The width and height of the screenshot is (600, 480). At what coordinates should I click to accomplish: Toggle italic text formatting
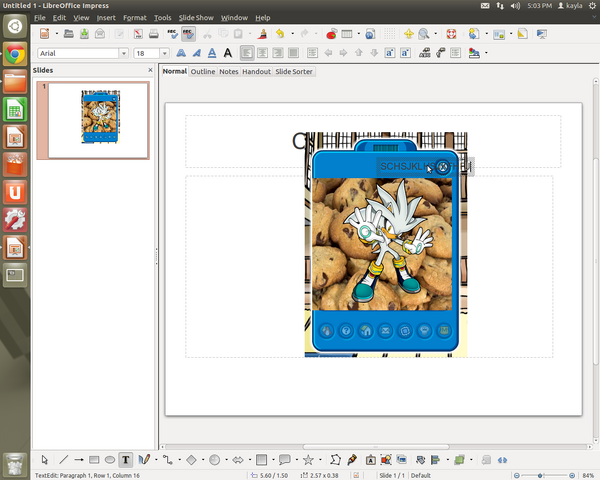tap(197, 53)
